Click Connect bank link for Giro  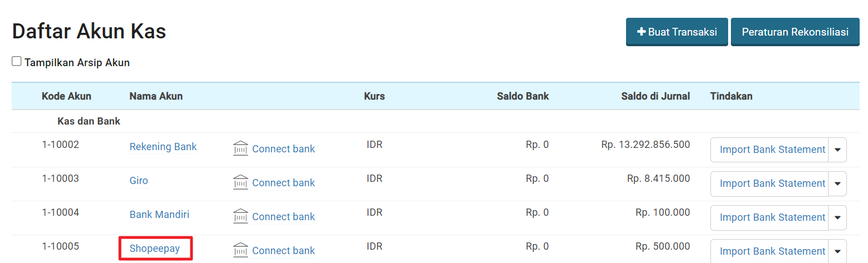pos(284,183)
